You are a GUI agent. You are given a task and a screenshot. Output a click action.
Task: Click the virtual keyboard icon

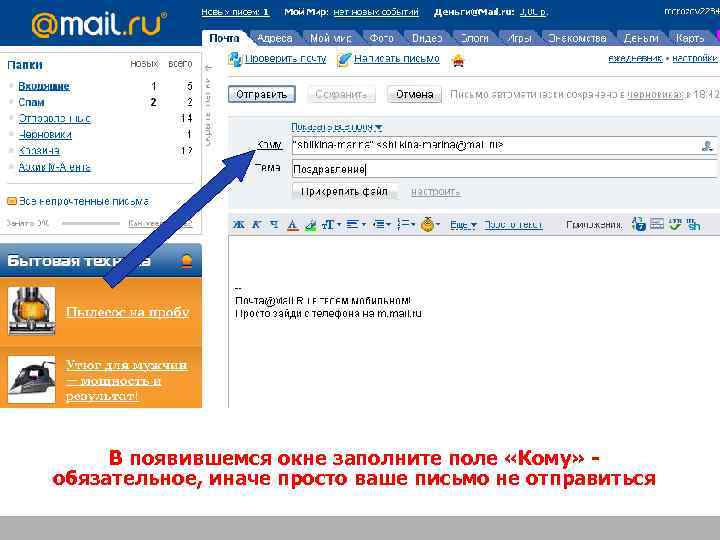657,224
